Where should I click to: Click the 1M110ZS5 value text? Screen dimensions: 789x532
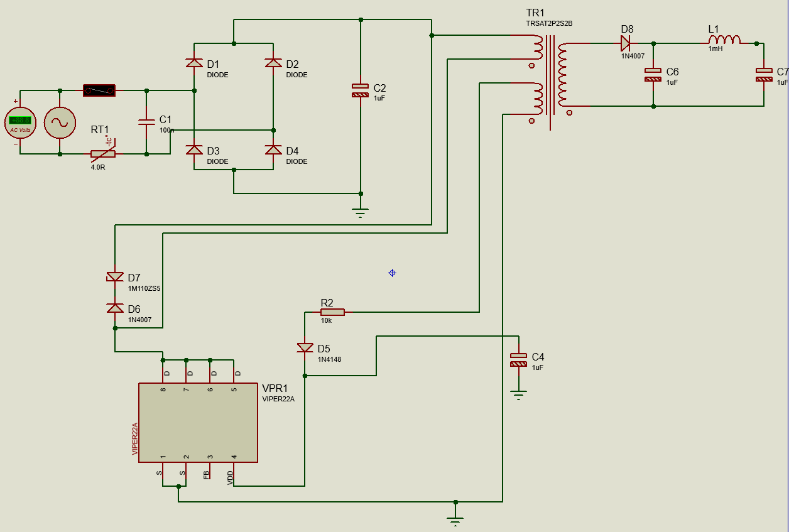pos(144,289)
